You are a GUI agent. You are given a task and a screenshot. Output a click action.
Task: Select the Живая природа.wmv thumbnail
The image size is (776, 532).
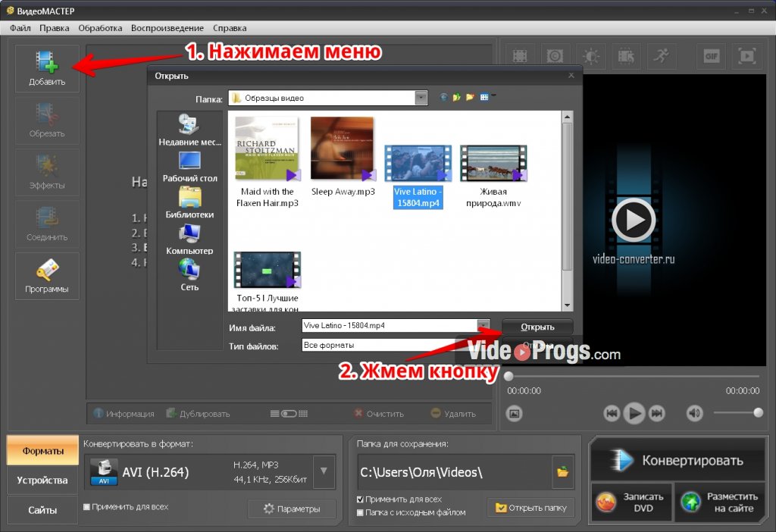tap(493, 163)
